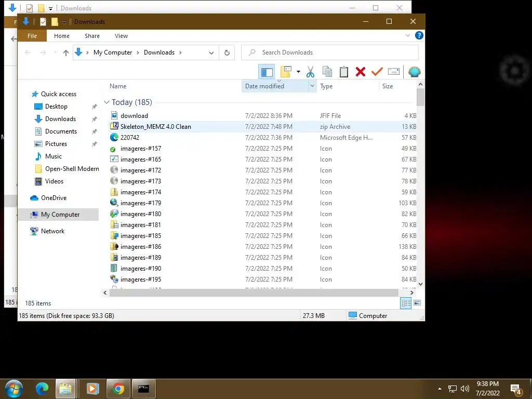Image resolution: width=532 pixels, height=399 pixels.
Task: Launch Microsoft Edge from the taskbar
Action: tap(42, 389)
